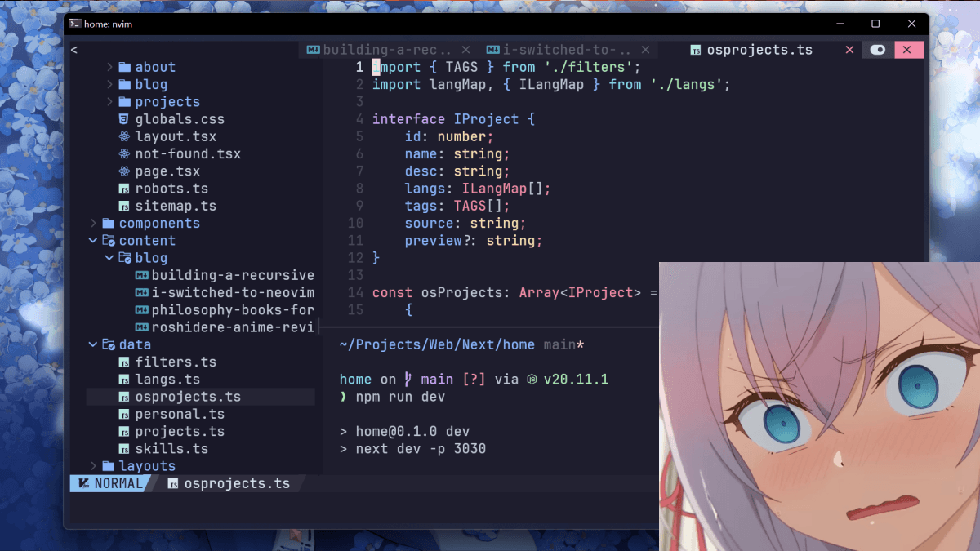Click the React icon next to layout.tsx
The height and width of the screenshot is (551, 980).
(124, 136)
